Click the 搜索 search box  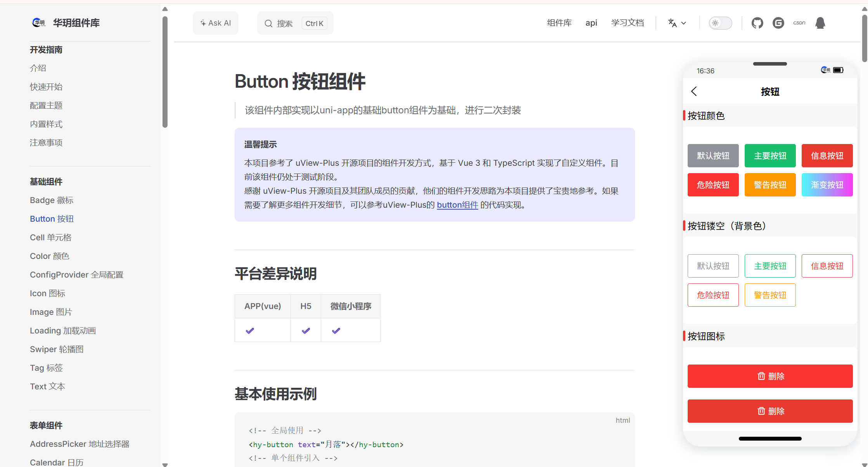(295, 23)
